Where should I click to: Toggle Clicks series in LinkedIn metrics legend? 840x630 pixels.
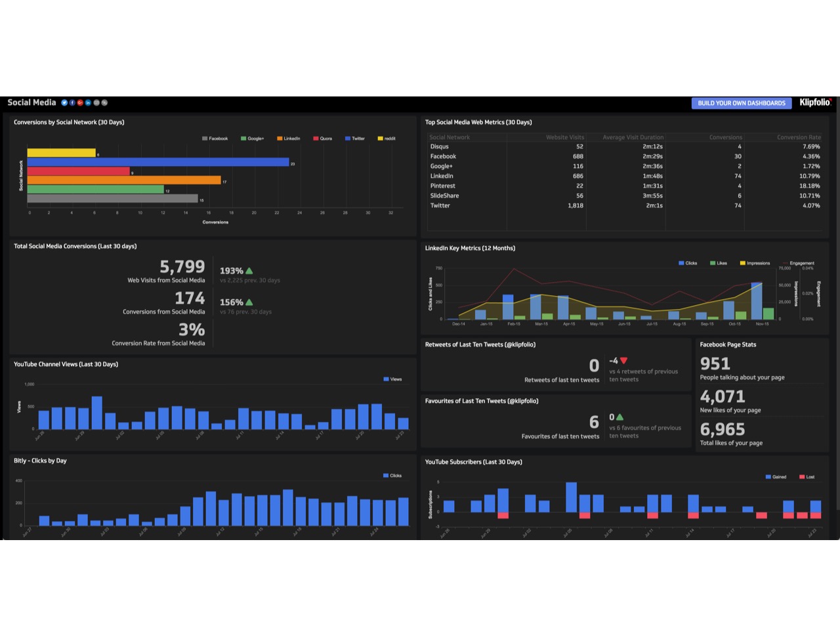click(688, 263)
